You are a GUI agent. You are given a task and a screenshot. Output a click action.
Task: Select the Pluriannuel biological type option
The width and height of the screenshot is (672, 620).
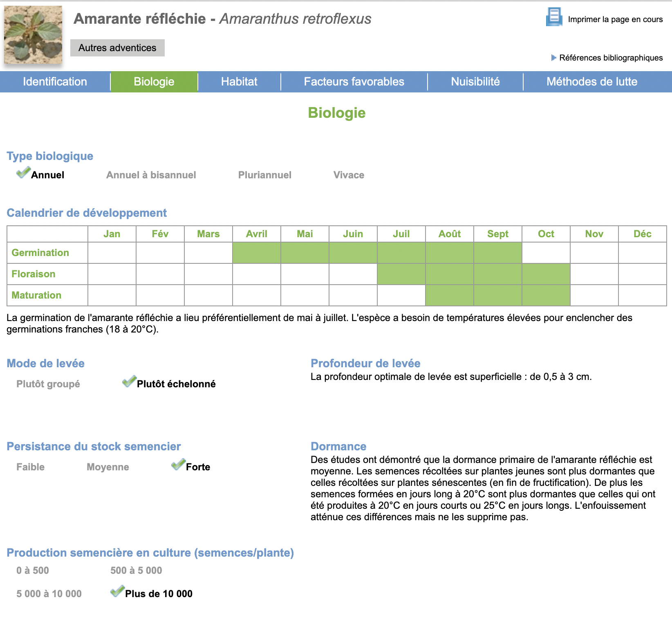tap(264, 175)
